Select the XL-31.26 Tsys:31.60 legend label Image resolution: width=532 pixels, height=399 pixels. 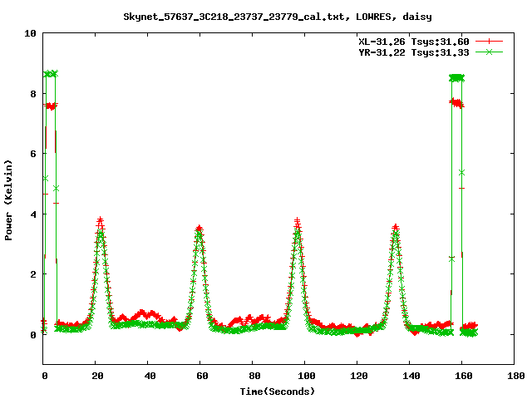(413, 42)
